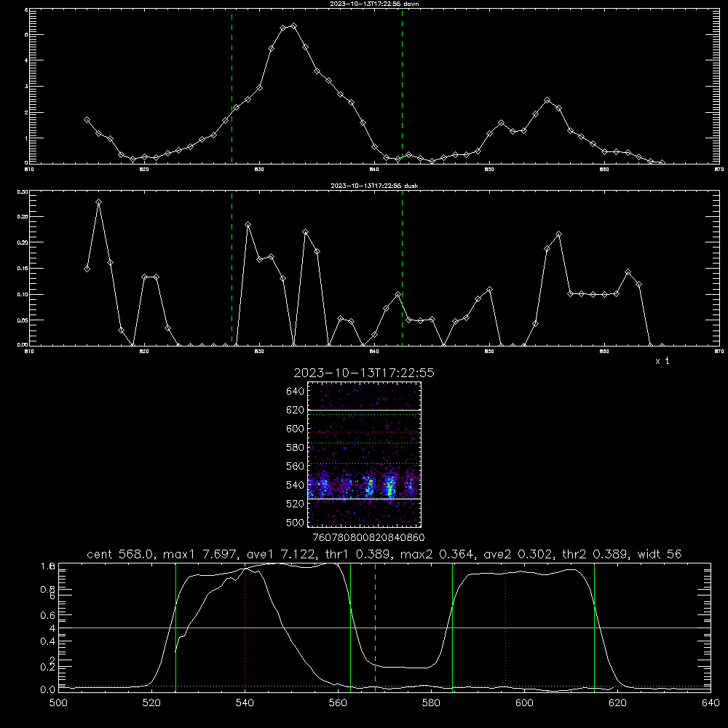Click the horizontal white threshold line in bottom plot

384,628
